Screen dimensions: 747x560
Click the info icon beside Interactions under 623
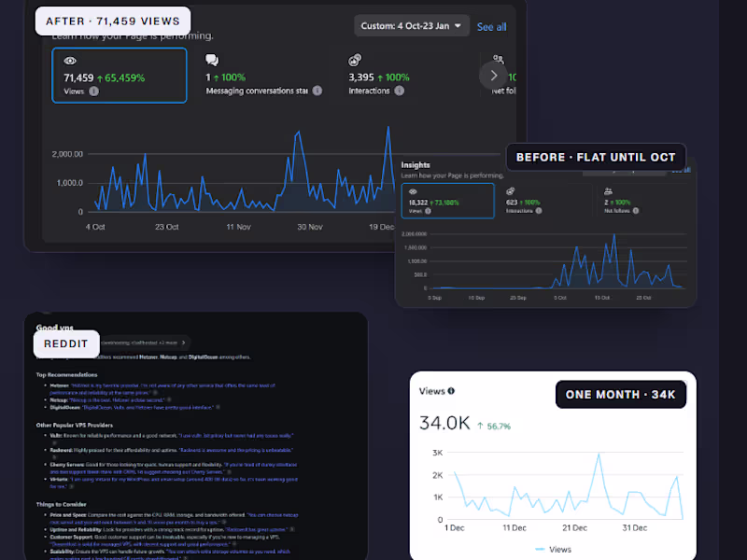pos(539,211)
